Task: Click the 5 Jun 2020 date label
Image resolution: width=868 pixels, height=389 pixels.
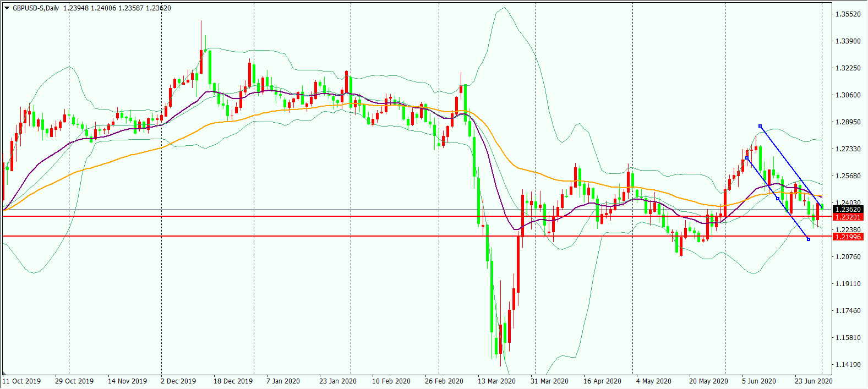Action: pyautogui.click(x=759, y=381)
